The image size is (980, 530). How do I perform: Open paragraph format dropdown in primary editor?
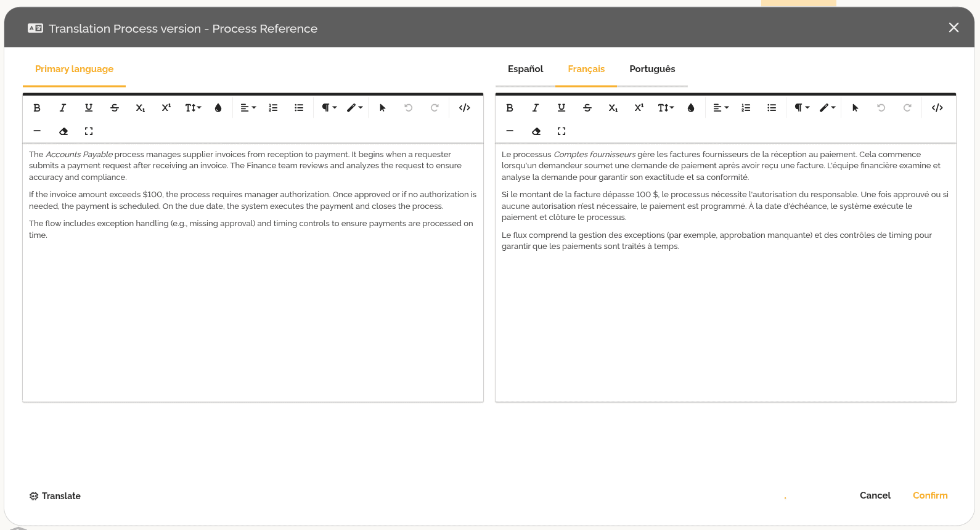click(x=329, y=108)
